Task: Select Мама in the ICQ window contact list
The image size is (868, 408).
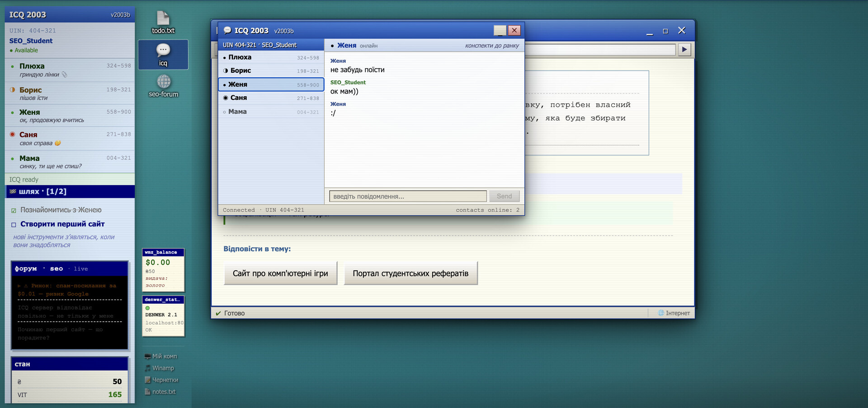Action: pyautogui.click(x=271, y=112)
